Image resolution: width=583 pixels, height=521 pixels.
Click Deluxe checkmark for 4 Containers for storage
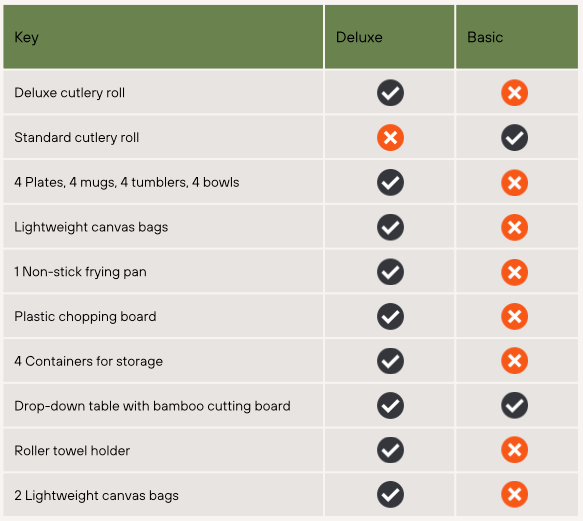390,361
